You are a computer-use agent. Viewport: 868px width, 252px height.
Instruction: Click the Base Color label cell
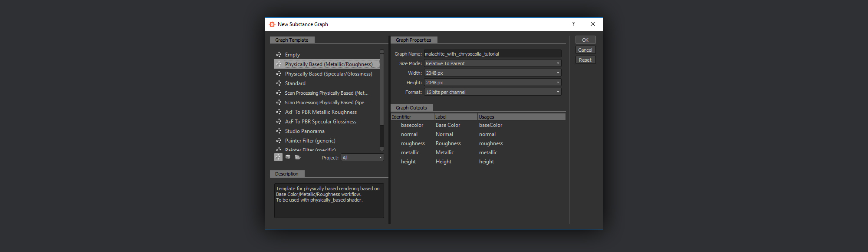(x=448, y=125)
